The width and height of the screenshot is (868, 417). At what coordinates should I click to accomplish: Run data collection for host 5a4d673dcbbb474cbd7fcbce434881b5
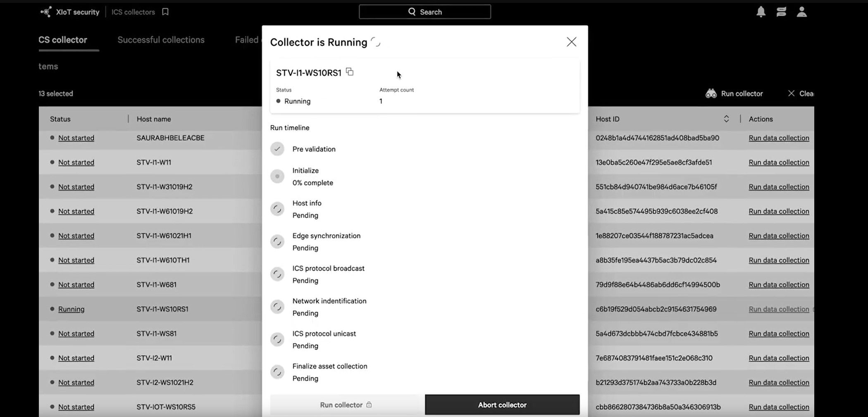click(779, 334)
